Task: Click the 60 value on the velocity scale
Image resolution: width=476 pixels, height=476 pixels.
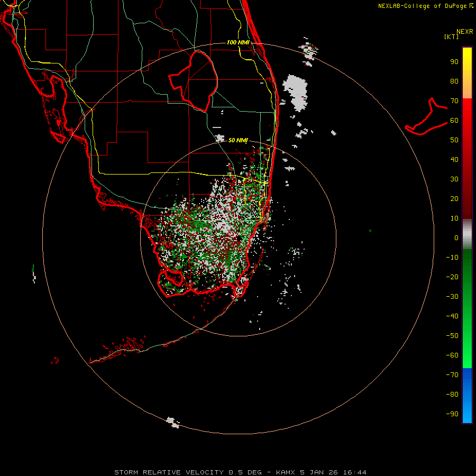Action: 454,121
